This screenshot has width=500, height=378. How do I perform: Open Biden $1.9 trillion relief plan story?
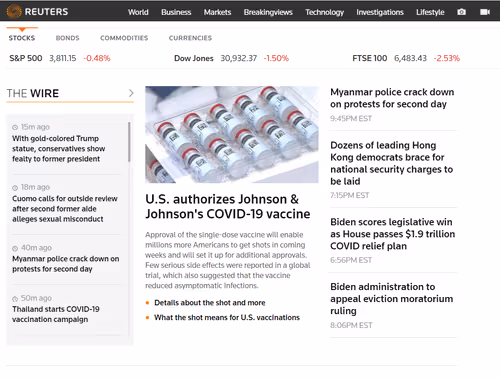point(392,234)
